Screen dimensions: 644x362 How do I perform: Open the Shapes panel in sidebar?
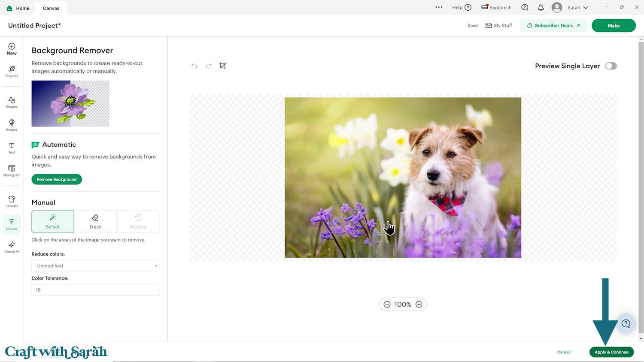pos(12,102)
